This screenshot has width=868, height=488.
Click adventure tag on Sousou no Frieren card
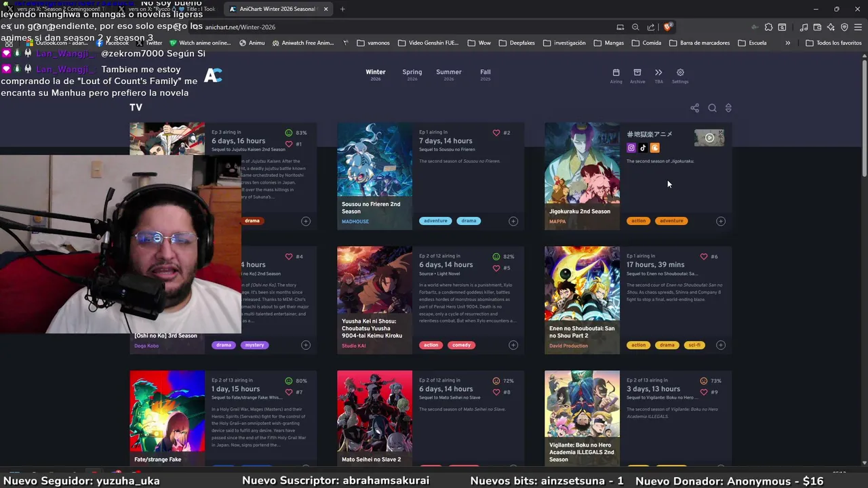pyautogui.click(x=435, y=221)
